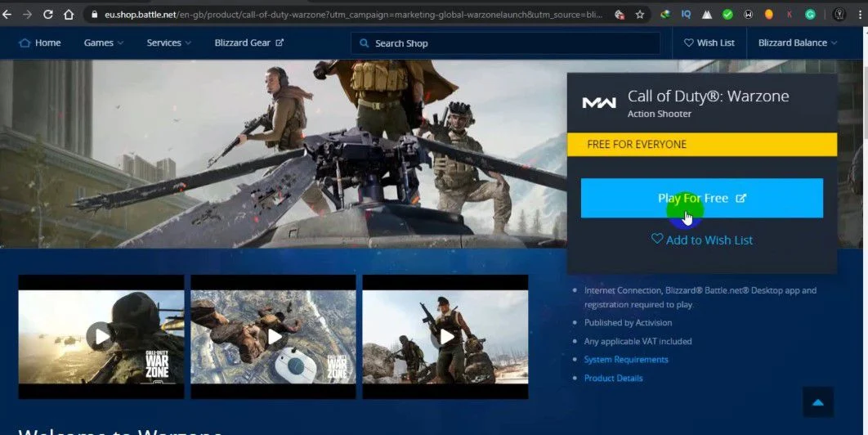Click the colorful leaf extension icon
Screen dimensions: 868x435
pyautogui.click(x=665, y=15)
